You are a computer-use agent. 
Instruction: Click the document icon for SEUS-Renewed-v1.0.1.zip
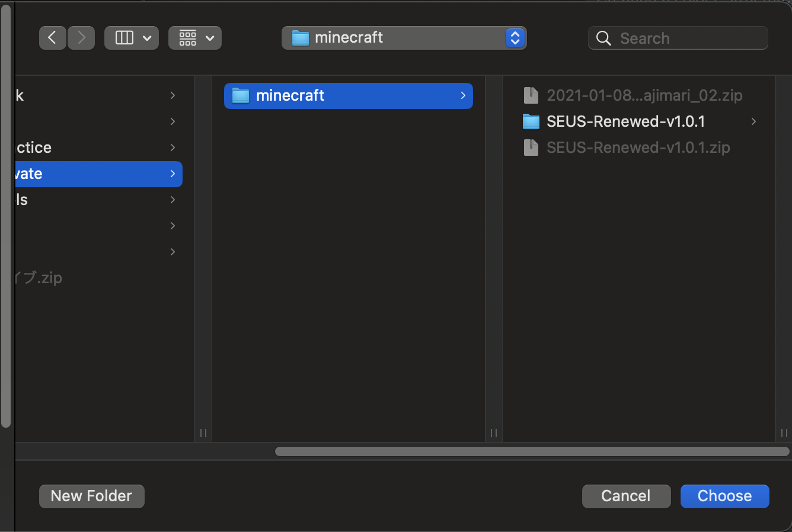pos(531,148)
